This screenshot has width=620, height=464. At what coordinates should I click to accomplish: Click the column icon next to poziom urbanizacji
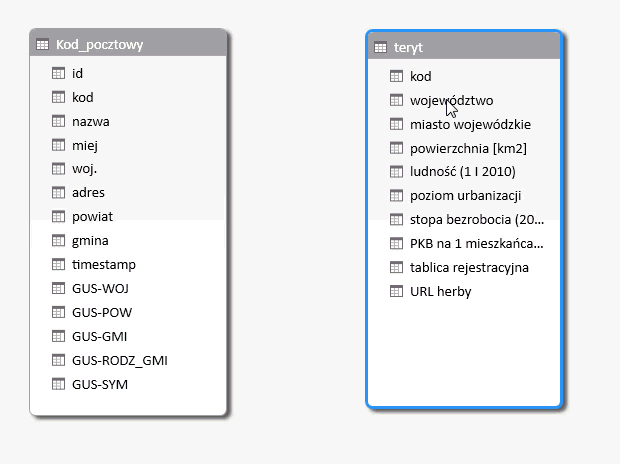[396, 196]
